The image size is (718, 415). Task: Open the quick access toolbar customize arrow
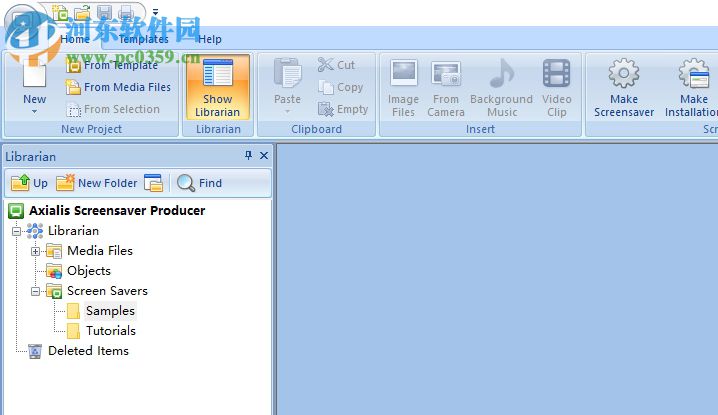tap(155, 12)
